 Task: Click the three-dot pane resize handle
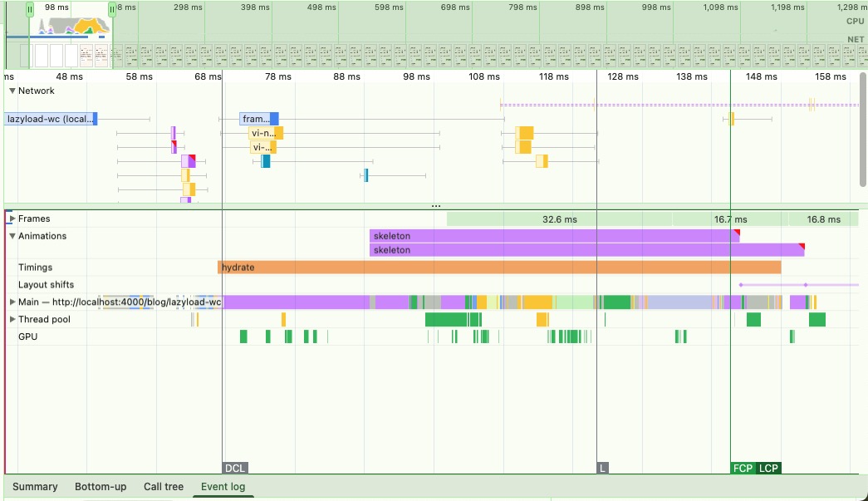[436, 206]
